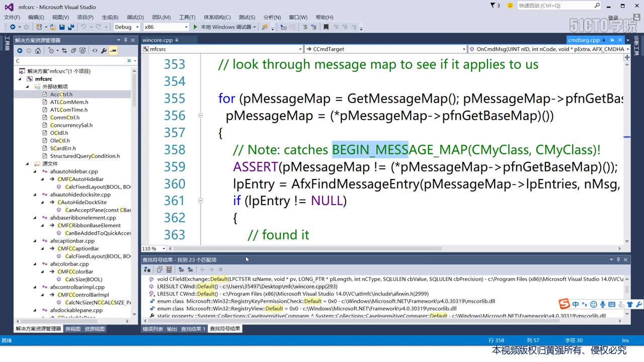Toggle the pin on the cmdtarg.cpp tab

612,40
